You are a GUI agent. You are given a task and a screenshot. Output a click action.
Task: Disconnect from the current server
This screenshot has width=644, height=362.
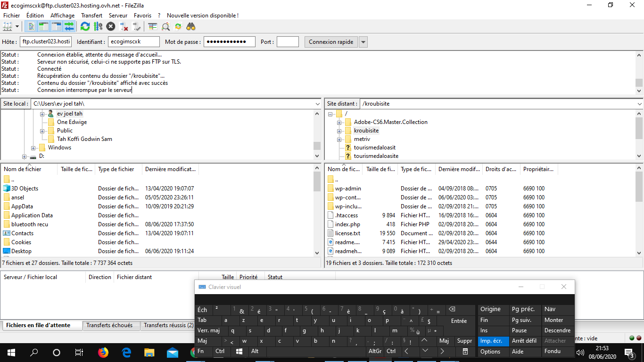pos(124,26)
